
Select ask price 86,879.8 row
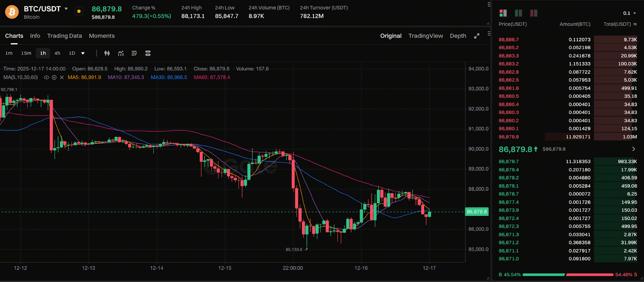coord(568,137)
